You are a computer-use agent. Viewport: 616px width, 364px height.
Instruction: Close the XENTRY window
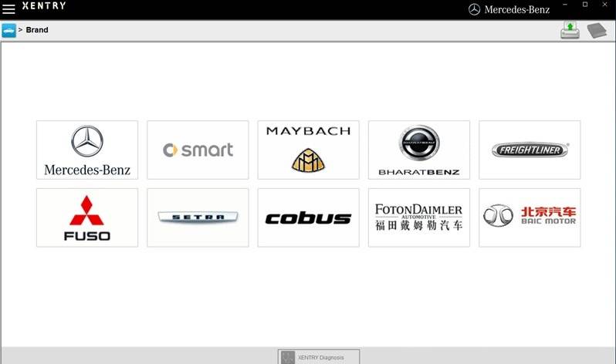coord(604,5)
